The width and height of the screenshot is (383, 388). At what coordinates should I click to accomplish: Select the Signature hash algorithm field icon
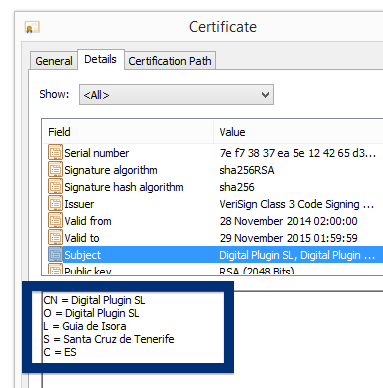click(55, 187)
